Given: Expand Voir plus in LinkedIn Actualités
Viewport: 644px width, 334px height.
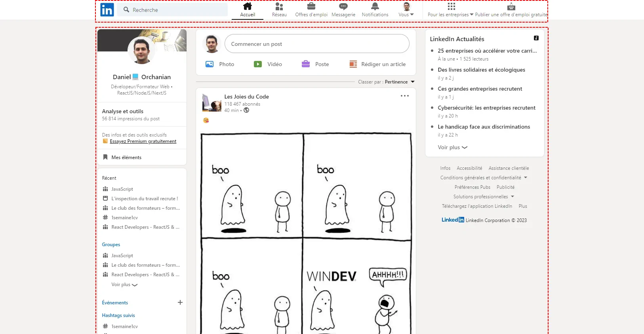Looking at the screenshot, I should coord(452,147).
